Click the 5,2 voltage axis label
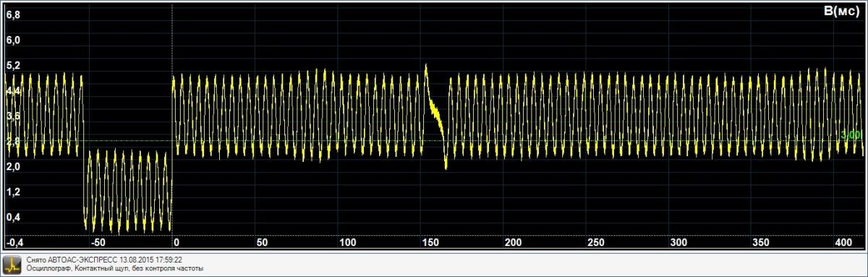This screenshot has height=277, width=868. click(x=13, y=65)
